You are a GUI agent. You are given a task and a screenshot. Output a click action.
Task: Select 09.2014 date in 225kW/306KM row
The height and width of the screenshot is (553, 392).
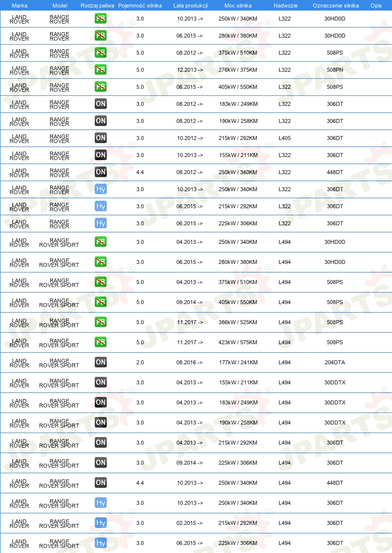point(189,462)
